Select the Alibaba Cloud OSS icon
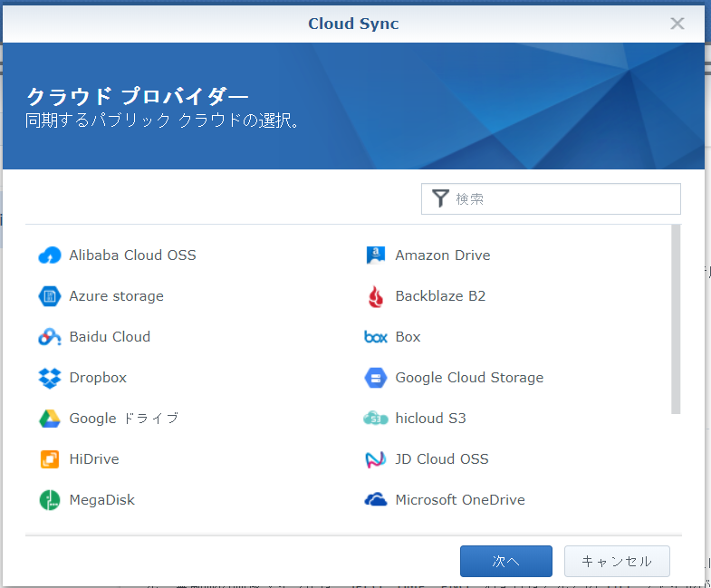Screen dimensions: 711x588 pos(50,255)
